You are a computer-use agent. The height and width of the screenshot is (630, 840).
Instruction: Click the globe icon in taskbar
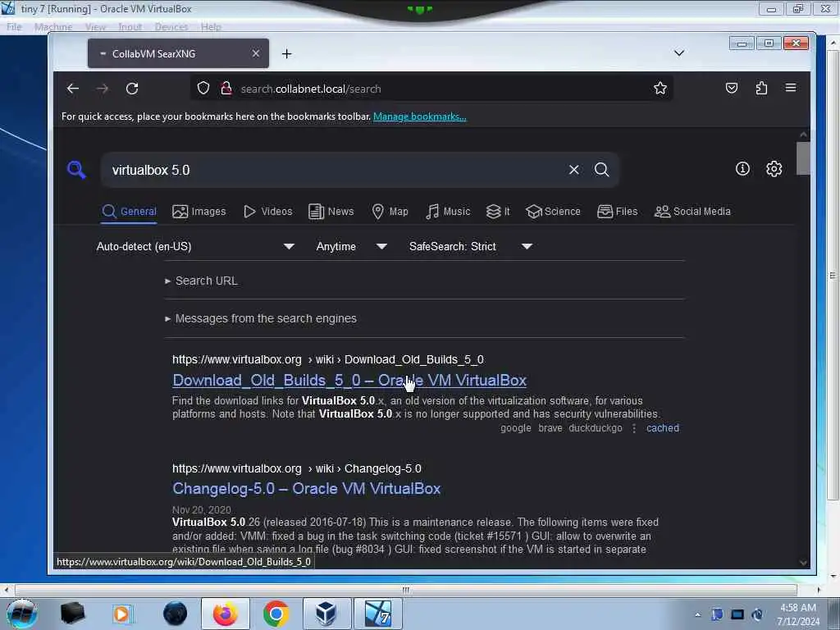tap(176, 614)
